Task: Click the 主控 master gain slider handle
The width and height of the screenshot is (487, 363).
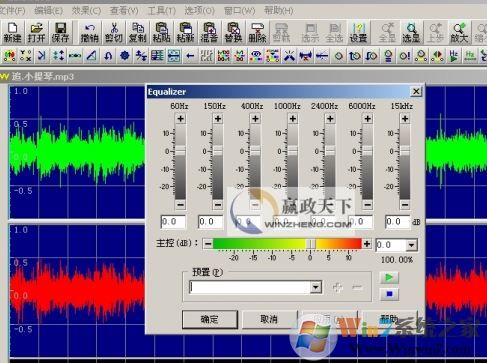Action: click(x=311, y=244)
